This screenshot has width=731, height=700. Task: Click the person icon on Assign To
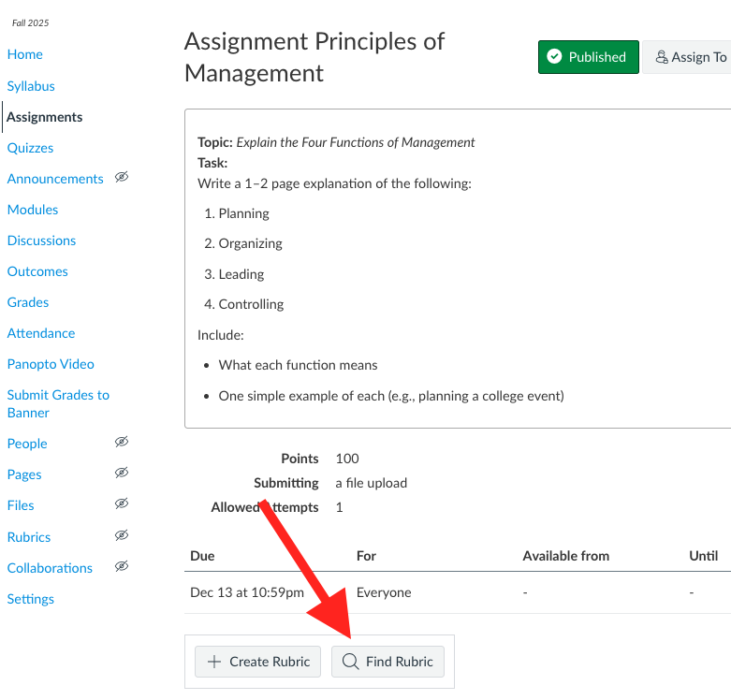tap(662, 57)
